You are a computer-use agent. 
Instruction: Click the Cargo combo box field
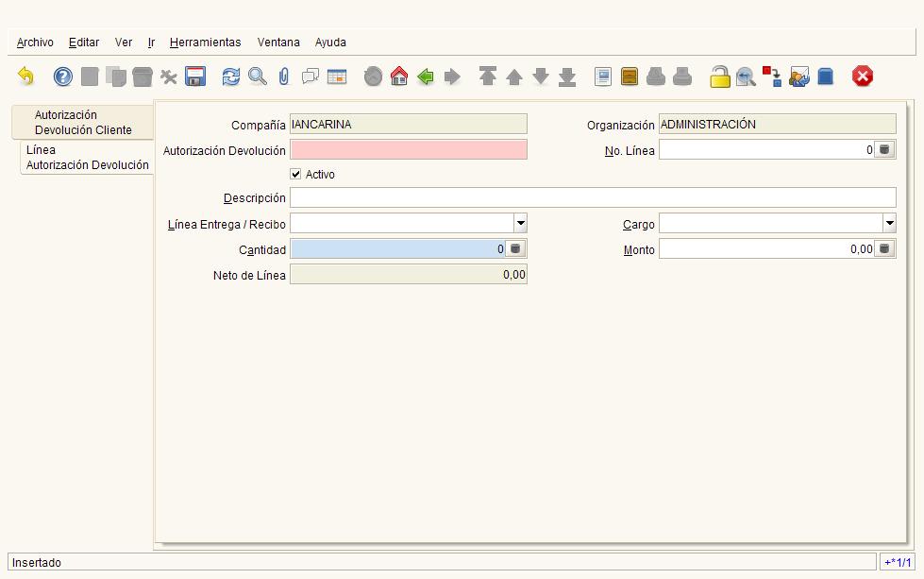click(x=771, y=224)
